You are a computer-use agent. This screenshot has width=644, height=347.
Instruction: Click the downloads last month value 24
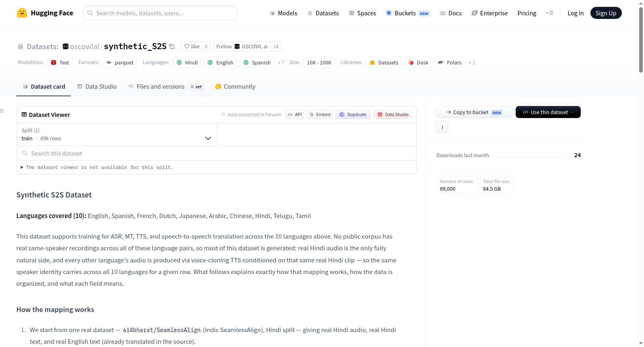point(578,155)
